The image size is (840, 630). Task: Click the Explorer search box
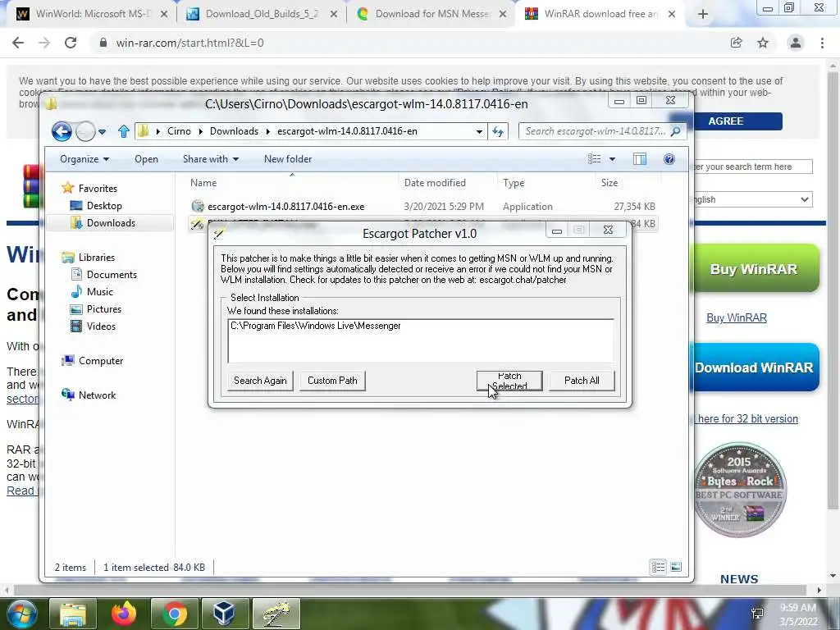tap(595, 131)
